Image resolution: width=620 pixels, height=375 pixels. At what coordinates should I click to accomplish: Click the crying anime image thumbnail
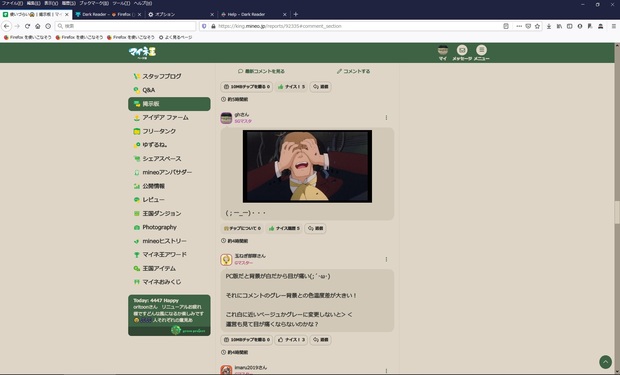[x=307, y=166]
